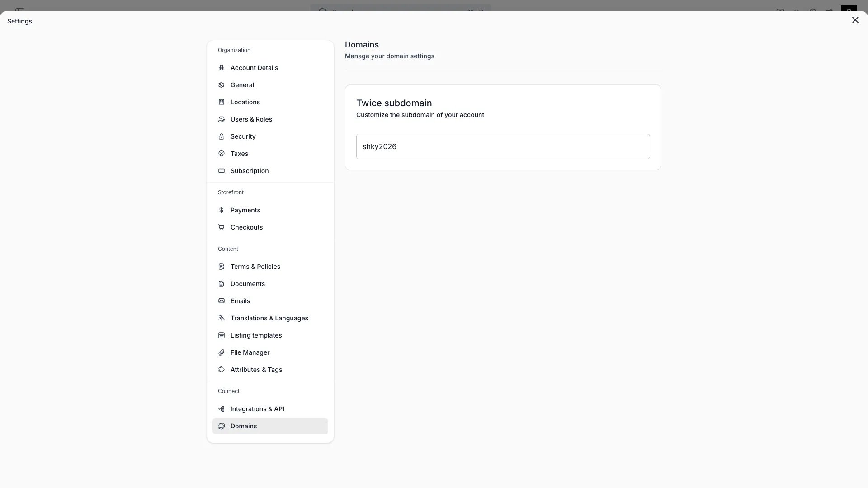Open the Locations section

pos(270,102)
